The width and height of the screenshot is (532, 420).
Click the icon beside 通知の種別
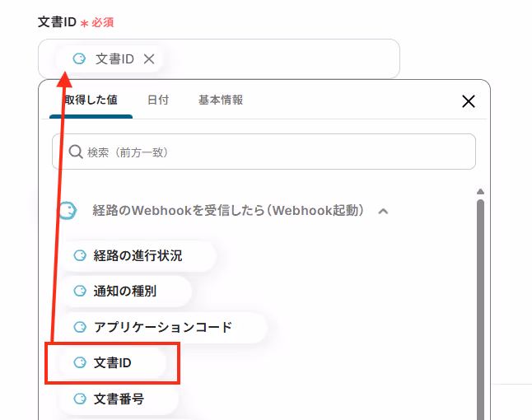pyautogui.click(x=80, y=291)
